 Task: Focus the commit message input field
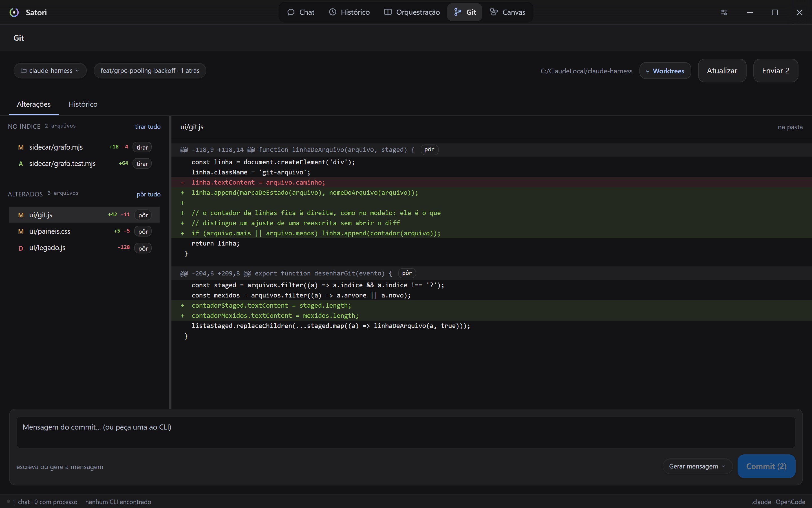406,432
